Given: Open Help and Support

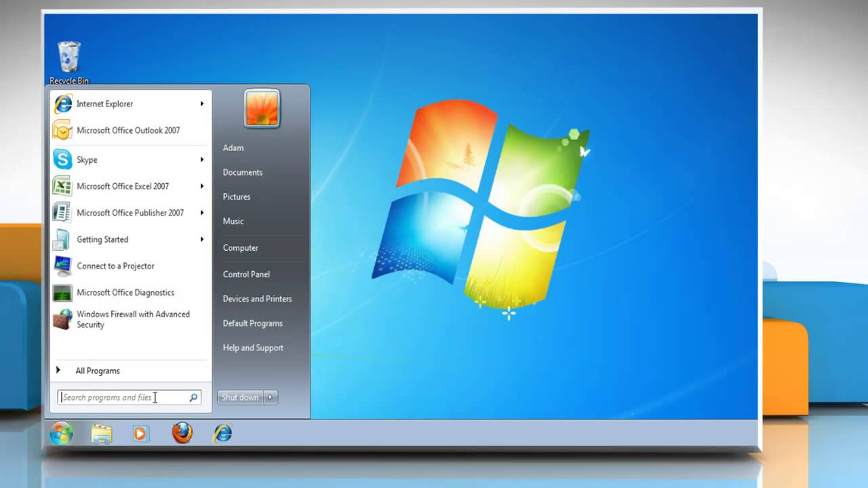Looking at the screenshot, I should tap(254, 348).
